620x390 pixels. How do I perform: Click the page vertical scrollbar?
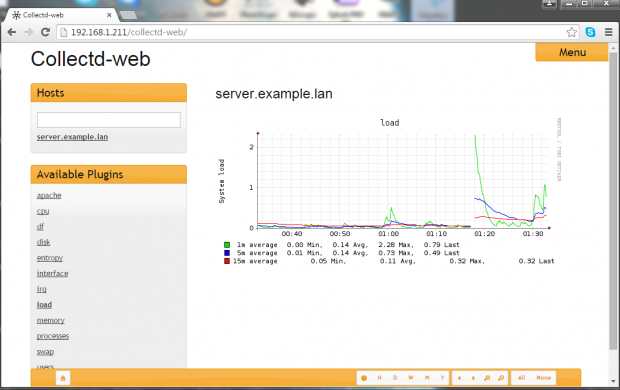(x=613, y=200)
